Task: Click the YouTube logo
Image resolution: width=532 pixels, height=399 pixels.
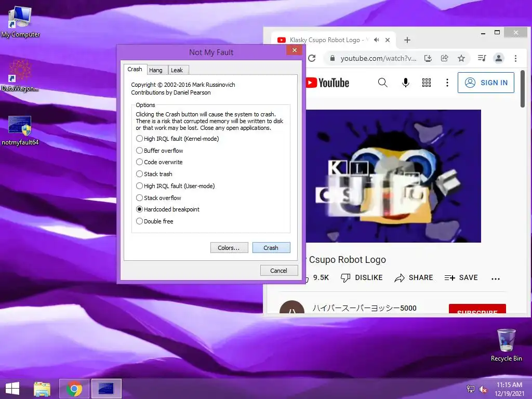Action: point(327,83)
